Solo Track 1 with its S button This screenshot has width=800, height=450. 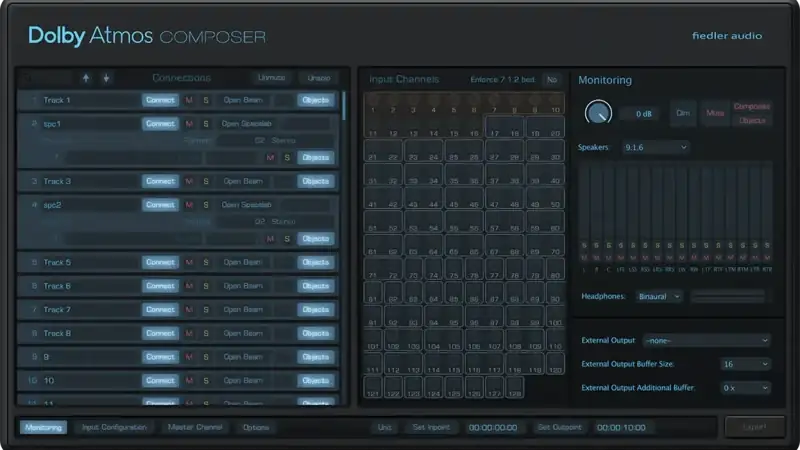click(x=206, y=100)
